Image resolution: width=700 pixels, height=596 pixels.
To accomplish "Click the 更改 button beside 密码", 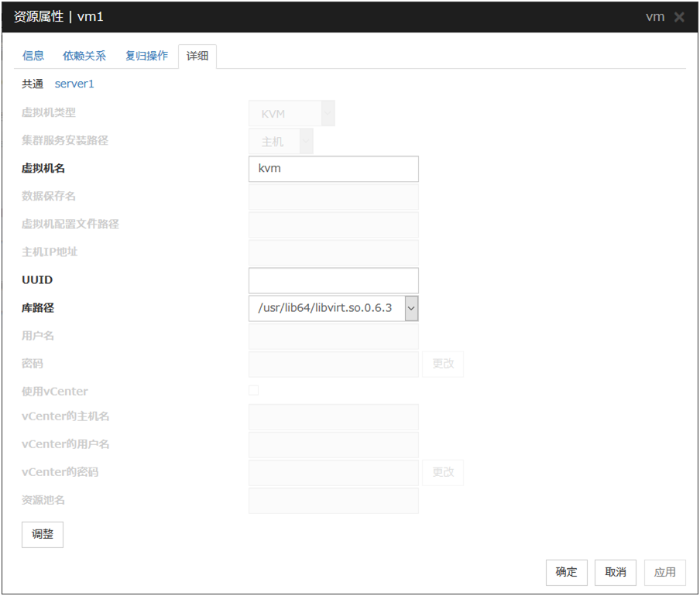I will pos(443,364).
